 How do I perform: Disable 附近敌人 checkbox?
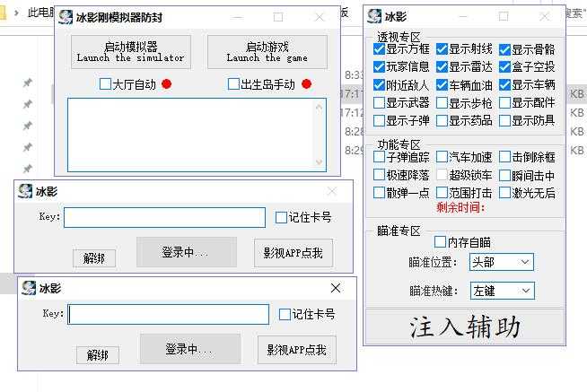[380, 85]
